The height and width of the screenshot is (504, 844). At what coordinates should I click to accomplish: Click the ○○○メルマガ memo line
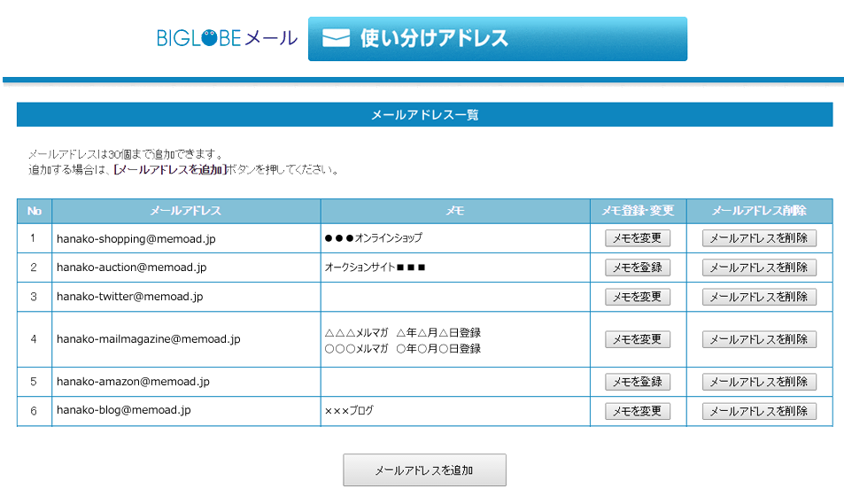pos(403,348)
